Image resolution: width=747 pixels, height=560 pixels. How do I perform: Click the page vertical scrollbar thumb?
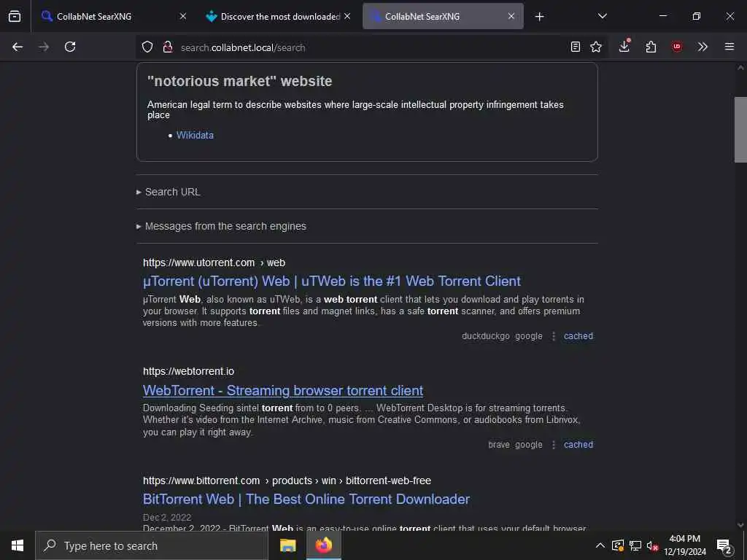[x=740, y=130]
